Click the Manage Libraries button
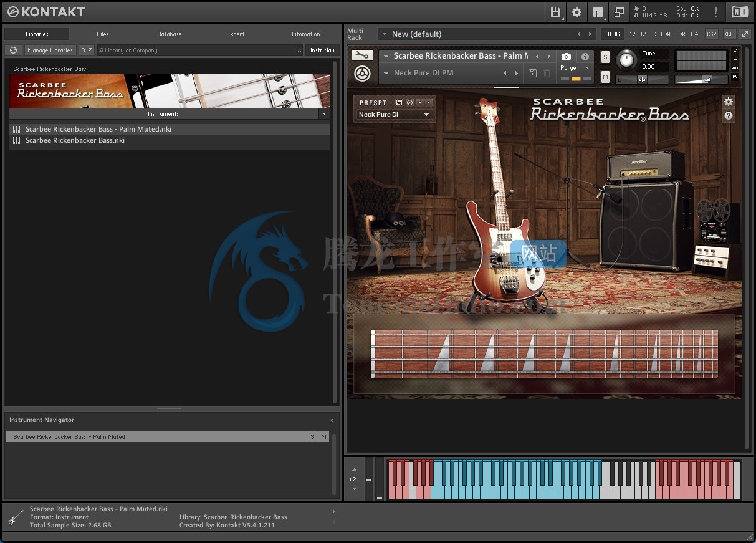Viewport: 756px width, 543px height. tap(50, 50)
